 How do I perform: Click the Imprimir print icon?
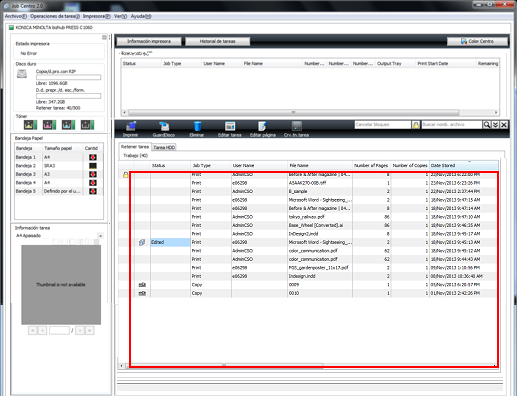click(x=130, y=126)
